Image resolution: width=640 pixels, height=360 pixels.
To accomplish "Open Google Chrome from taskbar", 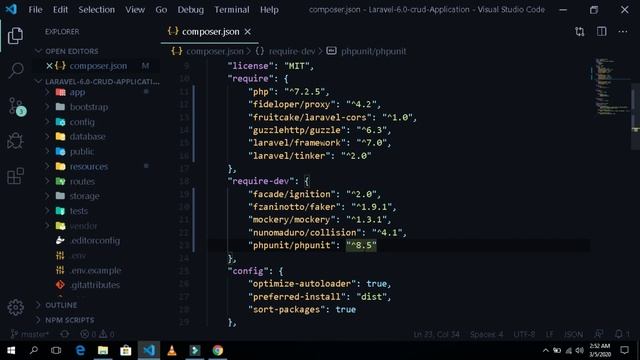I will [x=218, y=350].
